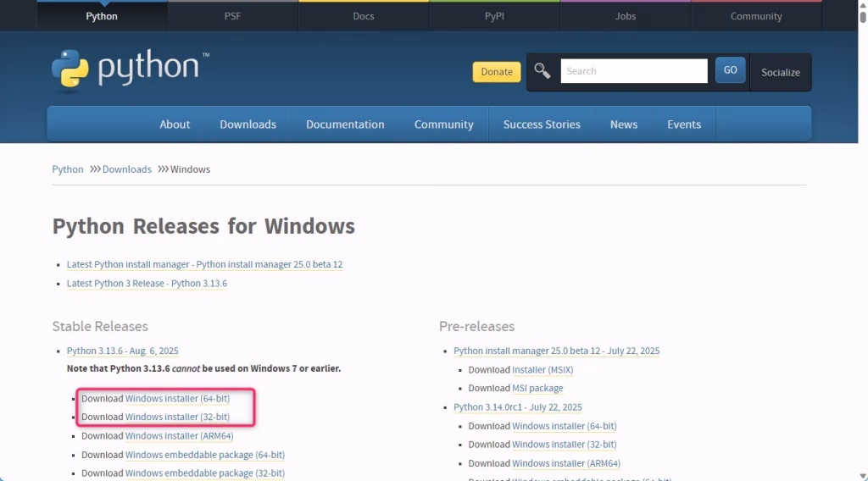Image resolution: width=868 pixels, height=481 pixels.
Task: Open Python 3.14.0rc1 - July 22, 2025 link
Action: [x=518, y=407]
